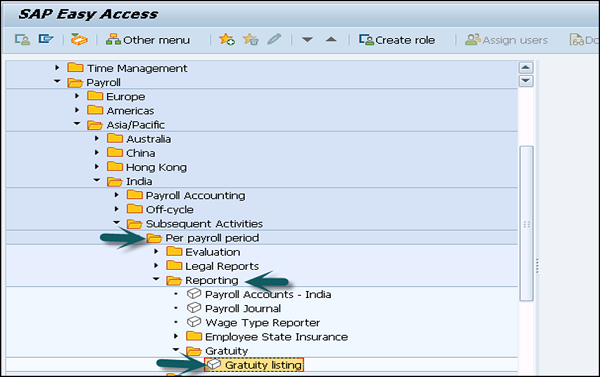The height and width of the screenshot is (377, 600).
Task: Select the Payroll Journal transaction
Action: click(234, 308)
